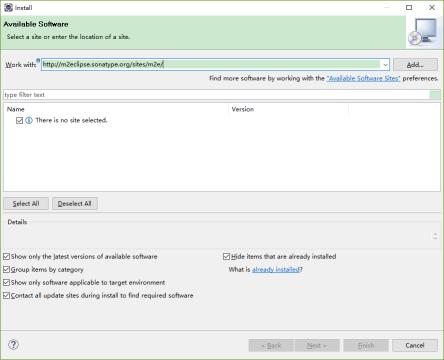444x360 pixels.
Task: Click in the 'type filter text' field
Action: click(216, 95)
